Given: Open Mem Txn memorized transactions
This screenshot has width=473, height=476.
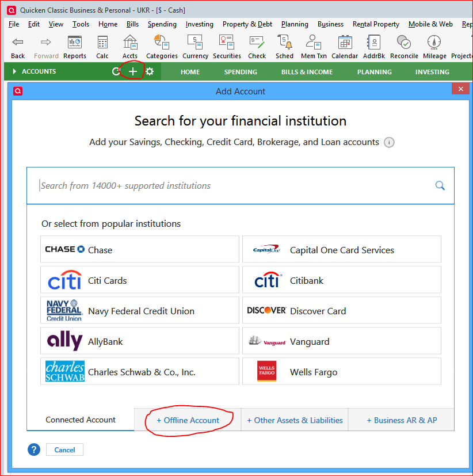Looking at the screenshot, I should click(x=314, y=47).
